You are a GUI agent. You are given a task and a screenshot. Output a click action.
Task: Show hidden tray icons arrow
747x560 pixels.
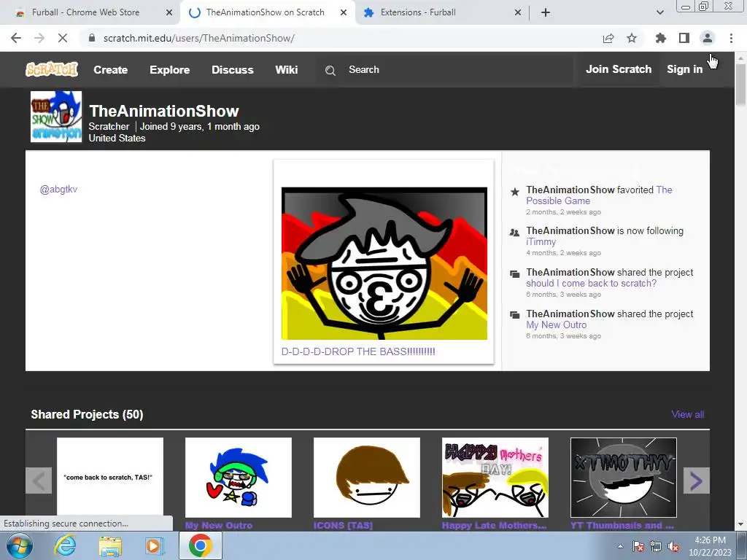(620, 546)
